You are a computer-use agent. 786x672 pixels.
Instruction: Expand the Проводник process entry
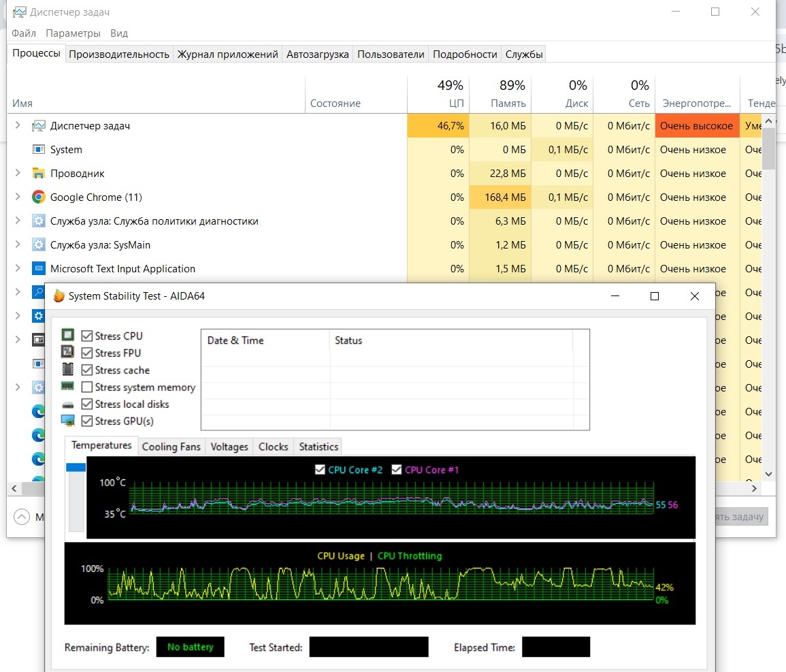[x=18, y=174]
